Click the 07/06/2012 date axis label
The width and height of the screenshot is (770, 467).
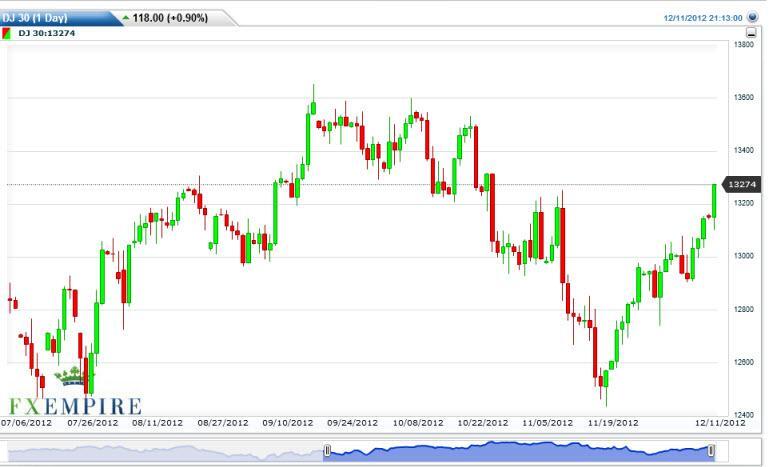[x=27, y=423]
